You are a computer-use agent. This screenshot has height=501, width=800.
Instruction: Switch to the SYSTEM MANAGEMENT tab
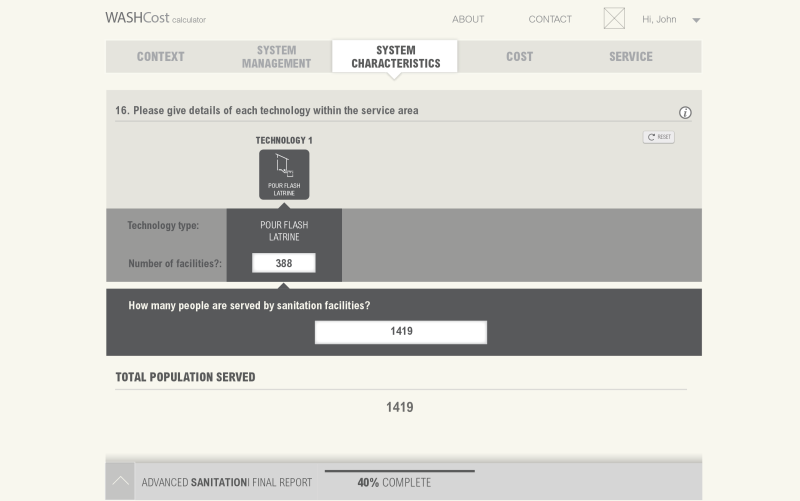[x=276, y=57]
